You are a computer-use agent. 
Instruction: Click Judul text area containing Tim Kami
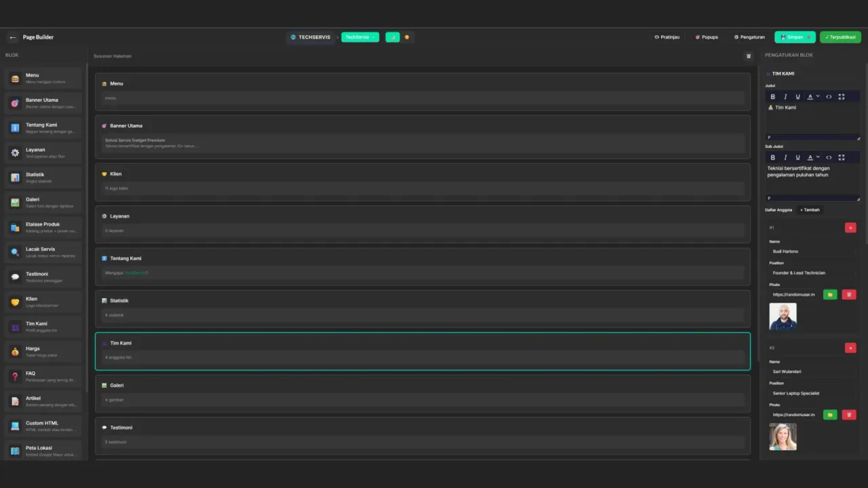coord(812,118)
